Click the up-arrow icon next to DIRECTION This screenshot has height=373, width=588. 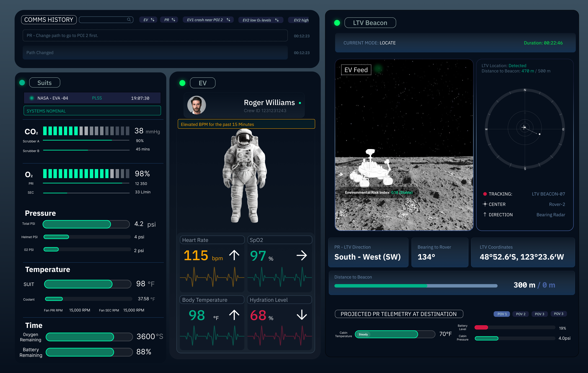(485, 214)
